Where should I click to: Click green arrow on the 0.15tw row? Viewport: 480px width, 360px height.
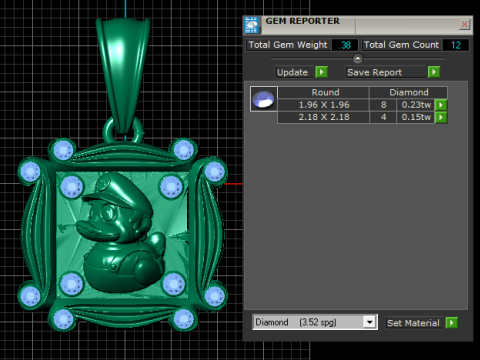pyautogui.click(x=441, y=117)
